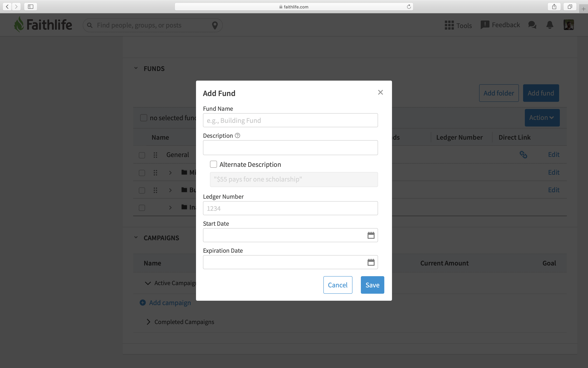Expand Completed Campaigns list

click(148, 322)
